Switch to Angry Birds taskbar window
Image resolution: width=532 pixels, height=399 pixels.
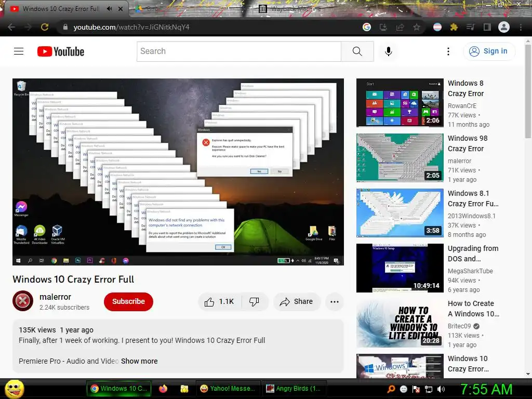pos(294,389)
